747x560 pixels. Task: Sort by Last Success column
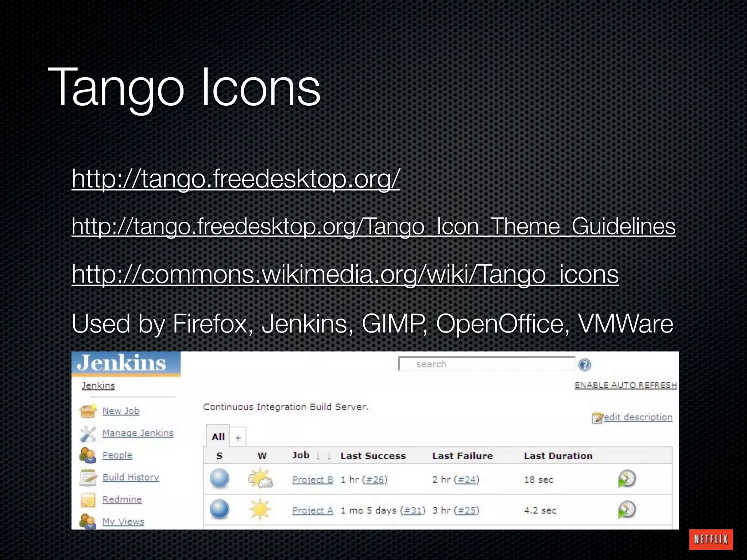coord(373,456)
